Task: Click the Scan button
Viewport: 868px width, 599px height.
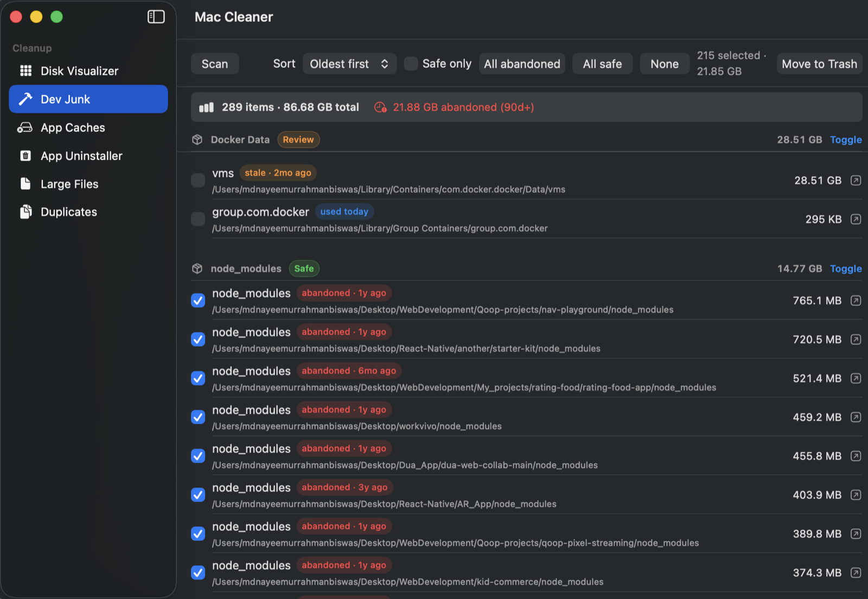Action: [215, 64]
